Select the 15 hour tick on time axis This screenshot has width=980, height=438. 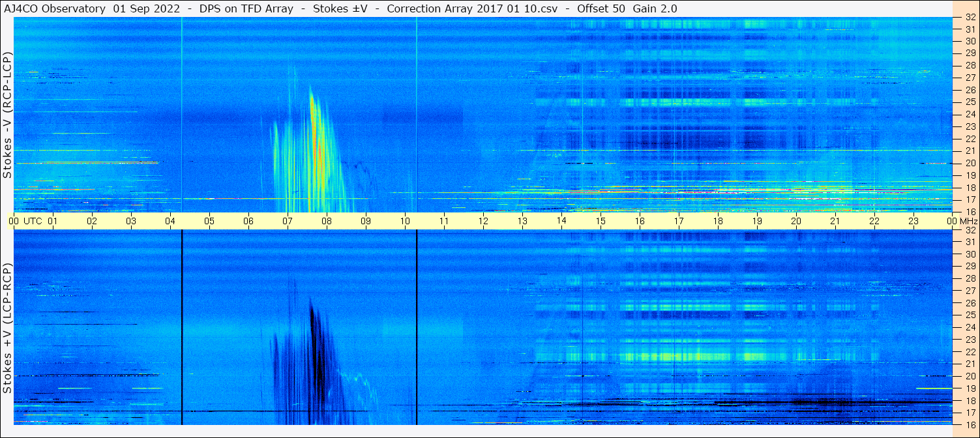pyautogui.click(x=601, y=221)
